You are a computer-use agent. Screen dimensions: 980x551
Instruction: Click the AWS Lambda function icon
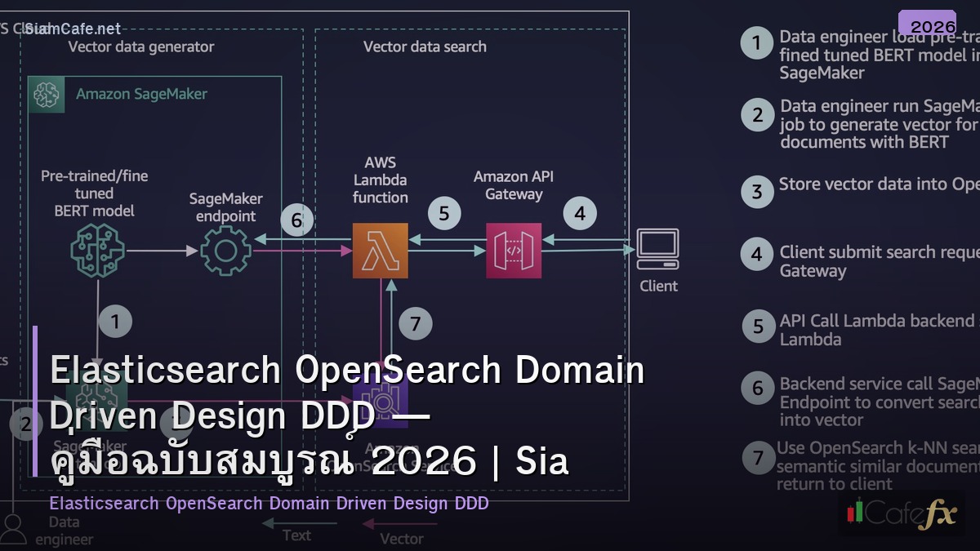tap(380, 251)
